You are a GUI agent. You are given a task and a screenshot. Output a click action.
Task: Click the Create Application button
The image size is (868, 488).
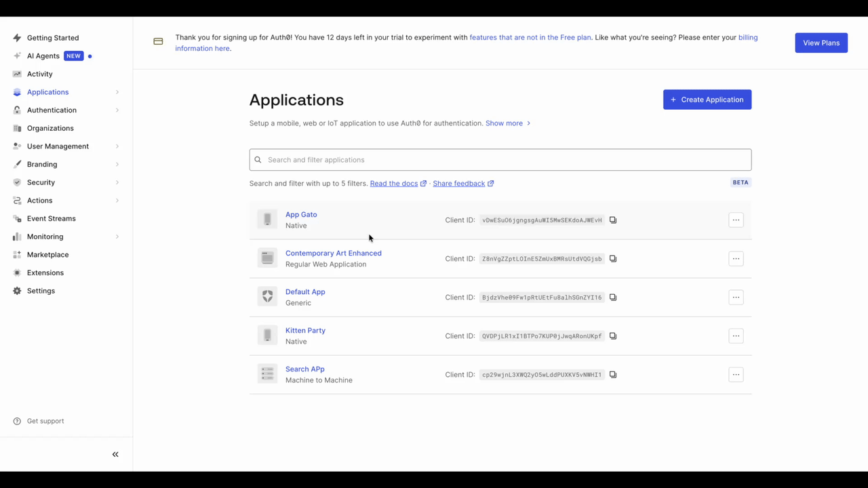(x=707, y=100)
